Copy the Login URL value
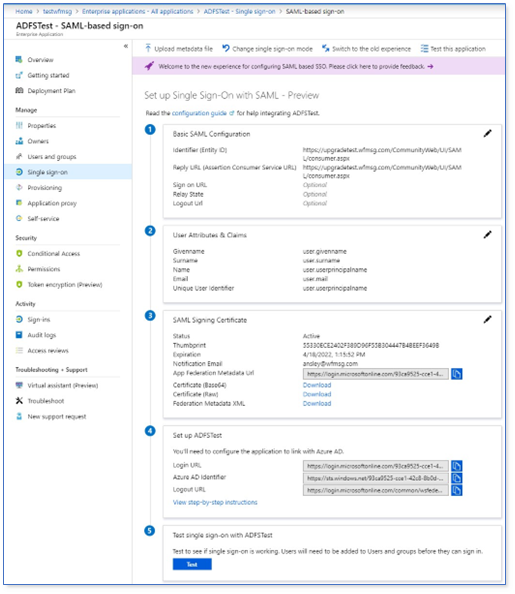The image size is (515, 594). [x=457, y=466]
